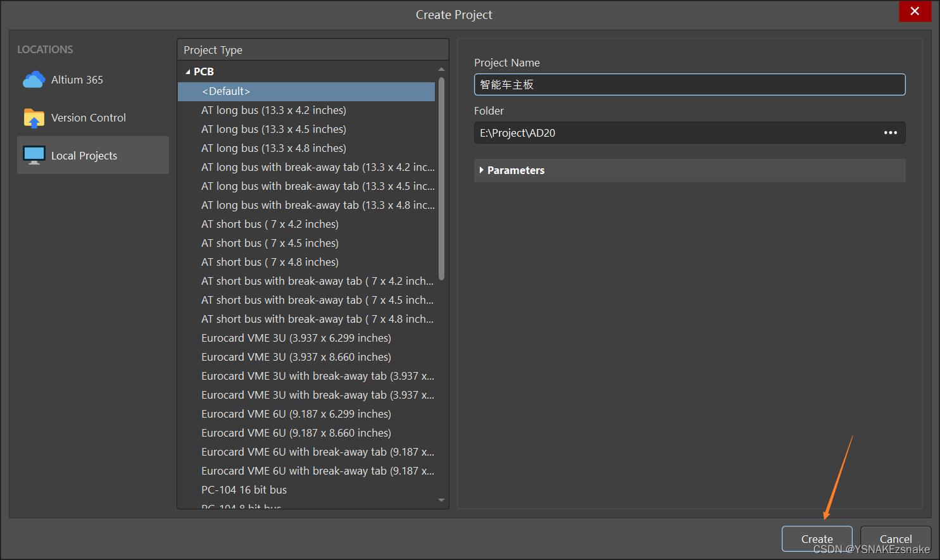
Task: Click the Cancel button
Action: click(896, 539)
